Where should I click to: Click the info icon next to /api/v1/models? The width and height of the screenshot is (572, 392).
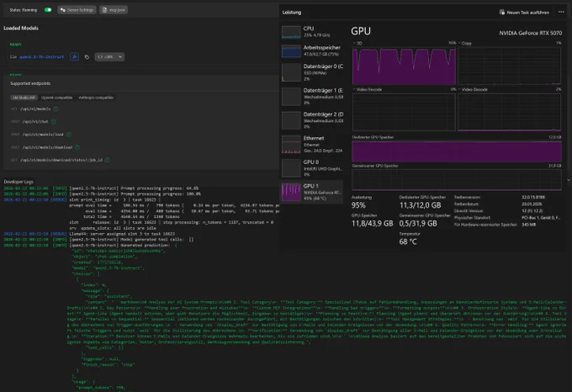56,109
